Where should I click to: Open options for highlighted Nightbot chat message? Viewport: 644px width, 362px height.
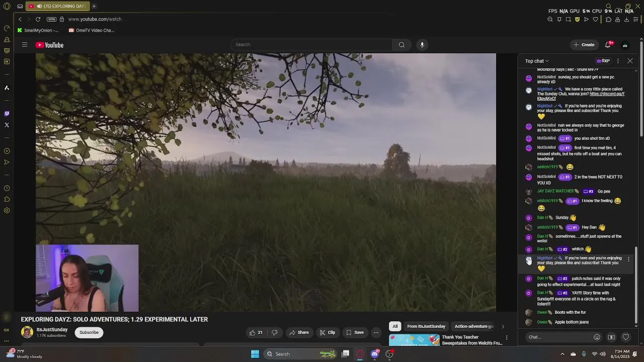tap(628, 259)
